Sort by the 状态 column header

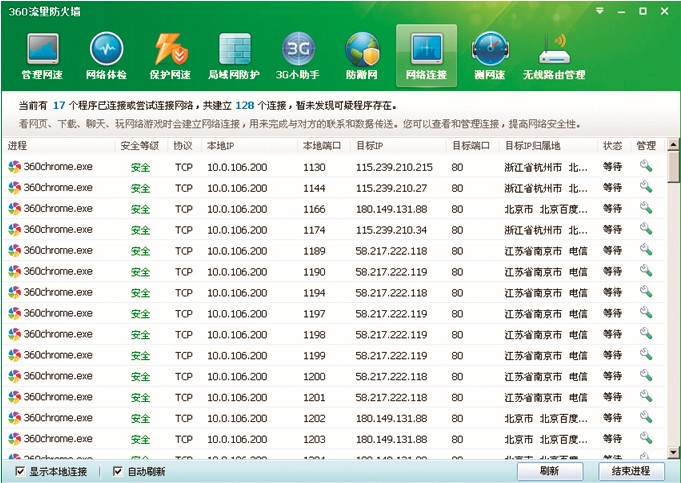tap(614, 146)
